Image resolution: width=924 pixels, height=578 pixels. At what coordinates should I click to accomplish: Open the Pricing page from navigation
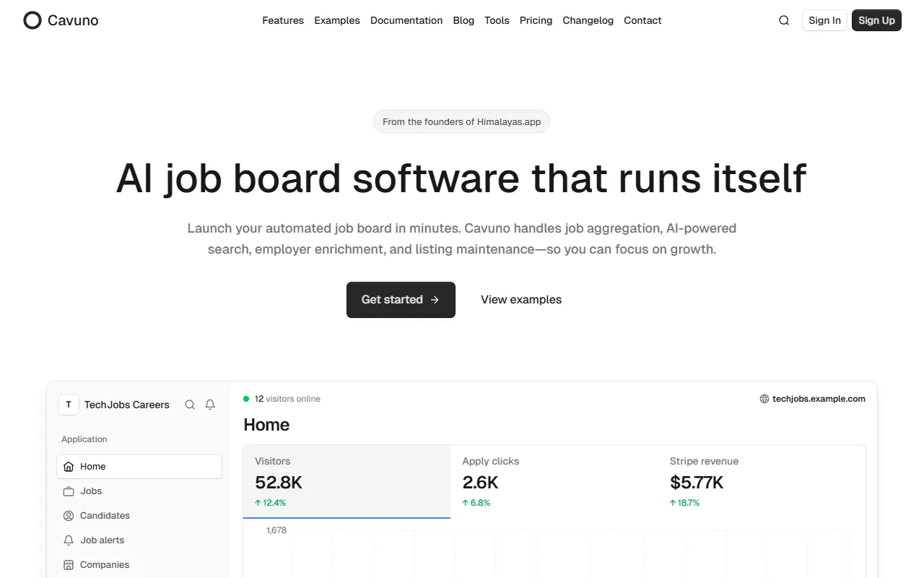536,20
